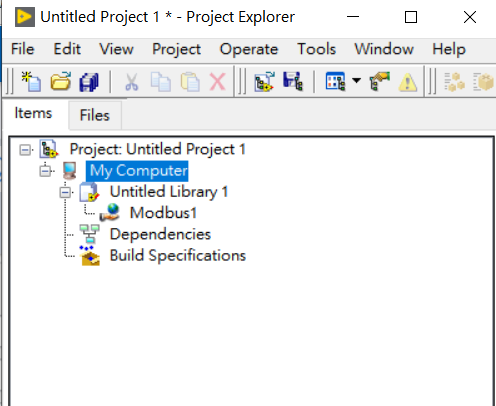Click the Save Project toolbar icon
This screenshot has height=406, width=496.
click(x=293, y=81)
